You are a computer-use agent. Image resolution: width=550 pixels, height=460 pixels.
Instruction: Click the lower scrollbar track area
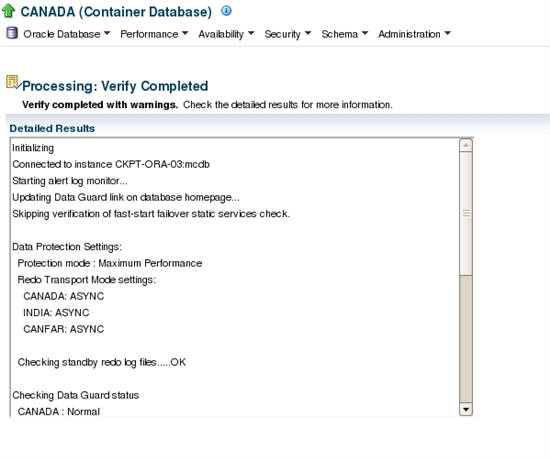point(466,339)
